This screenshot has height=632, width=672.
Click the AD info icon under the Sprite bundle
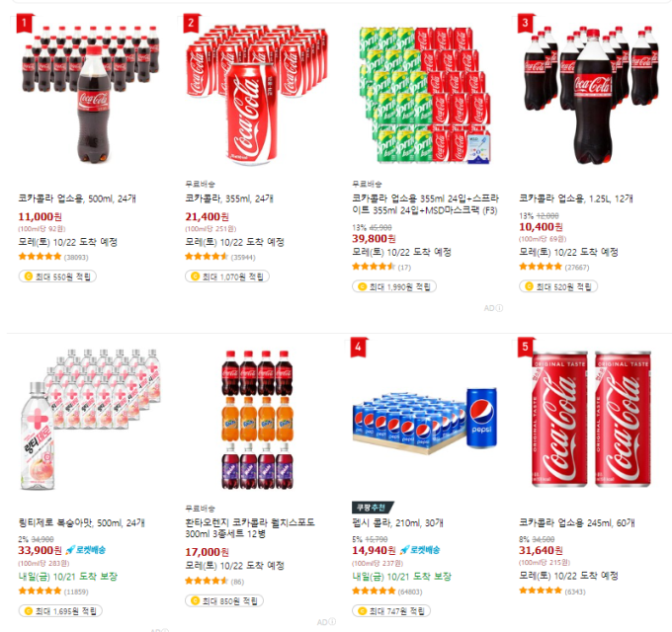click(x=499, y=308)
